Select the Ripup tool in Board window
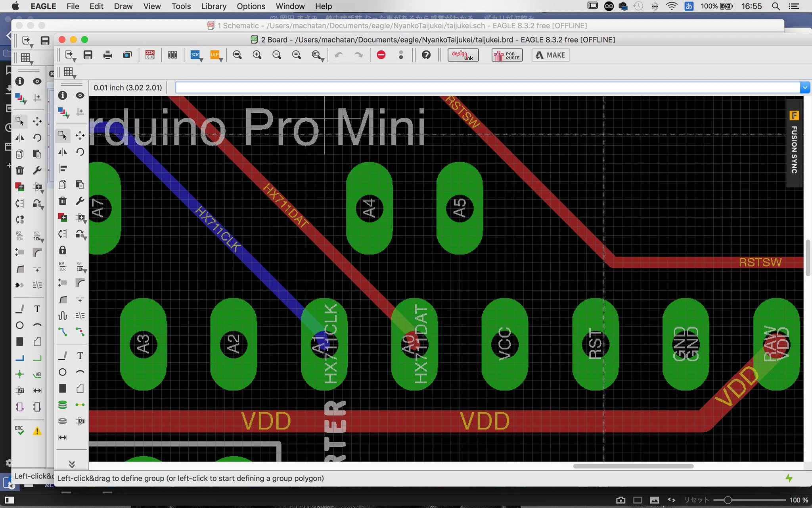The height and width of the screenshot is (508, 812). (x=80, y=331)
